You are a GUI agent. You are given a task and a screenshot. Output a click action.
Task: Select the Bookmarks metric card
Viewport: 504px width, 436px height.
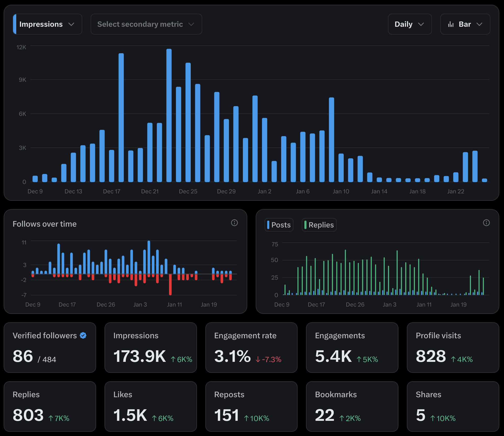[x=352, y=407]
